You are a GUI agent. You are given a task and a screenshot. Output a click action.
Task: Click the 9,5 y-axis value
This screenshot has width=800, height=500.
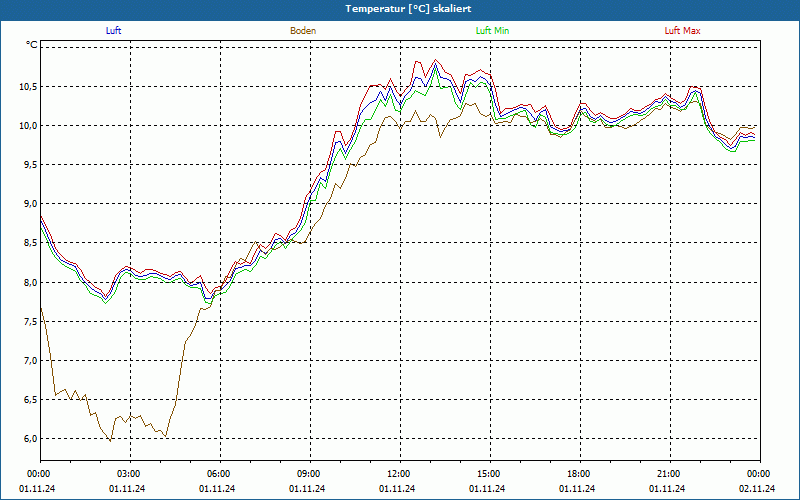[30, 165]
